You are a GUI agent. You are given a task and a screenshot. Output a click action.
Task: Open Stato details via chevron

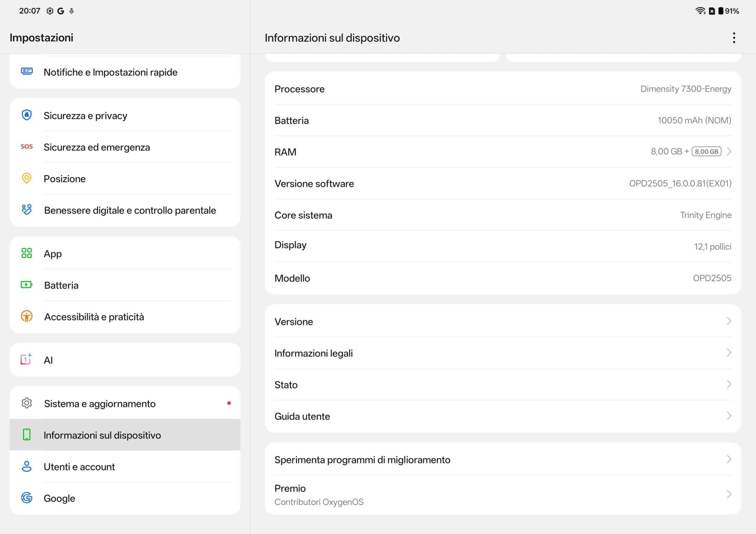[x=729, y=384]
